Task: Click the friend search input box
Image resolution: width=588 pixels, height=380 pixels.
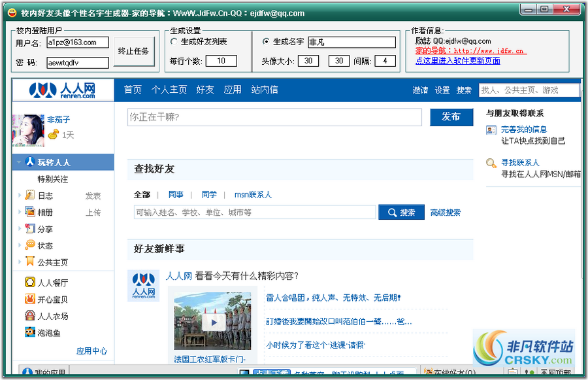Action: pos(255,212)
